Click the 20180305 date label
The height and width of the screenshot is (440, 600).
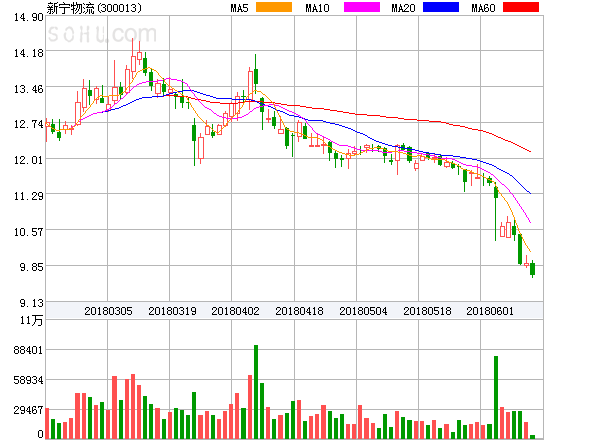108,311
